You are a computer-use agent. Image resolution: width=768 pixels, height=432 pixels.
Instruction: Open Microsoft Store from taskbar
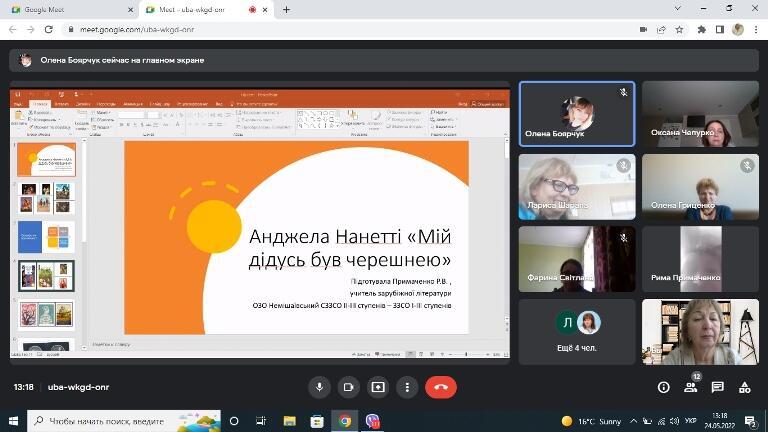[317, 421]
